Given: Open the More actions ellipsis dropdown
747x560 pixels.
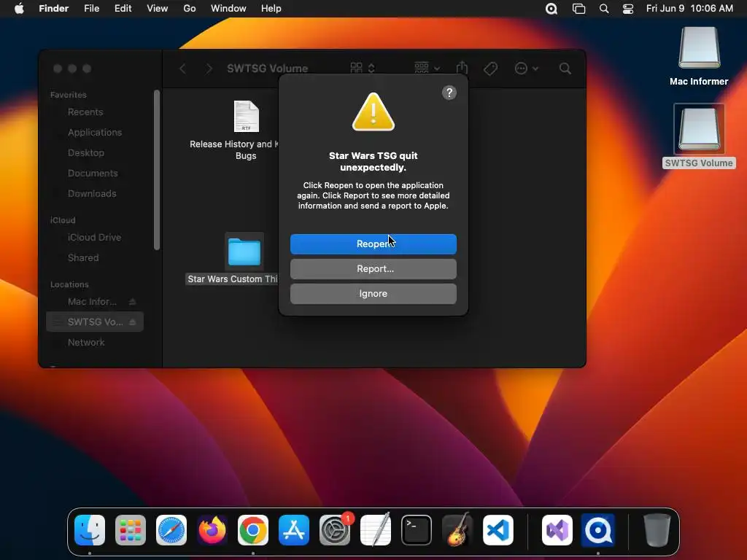Looking at the screenshot, I should pos(526,69).
